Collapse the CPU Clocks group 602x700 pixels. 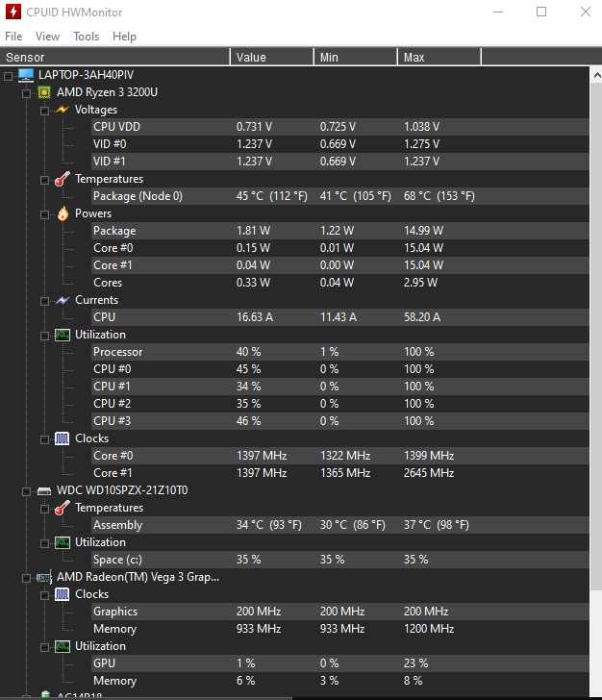point(44,439)
